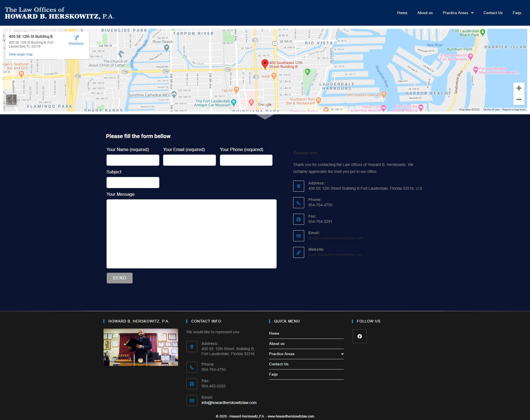Open the About us page from header
530x420 pixels.
(x=425, y=13)
